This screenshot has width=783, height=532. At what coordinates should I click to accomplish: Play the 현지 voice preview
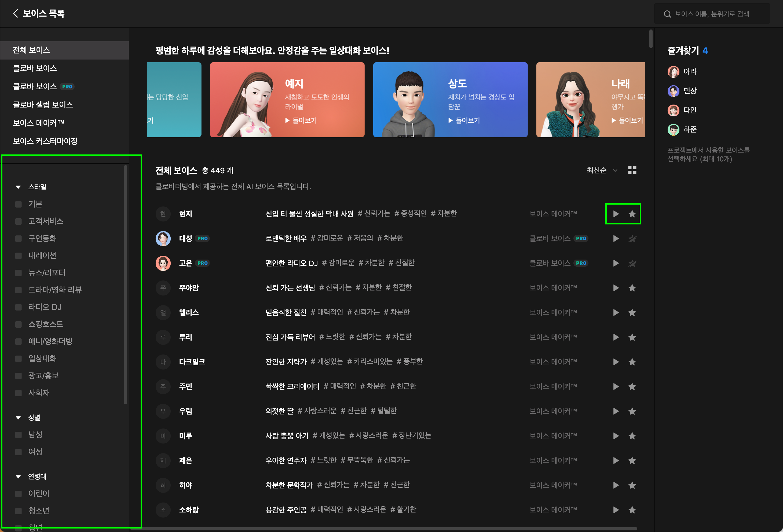[616, 214]
